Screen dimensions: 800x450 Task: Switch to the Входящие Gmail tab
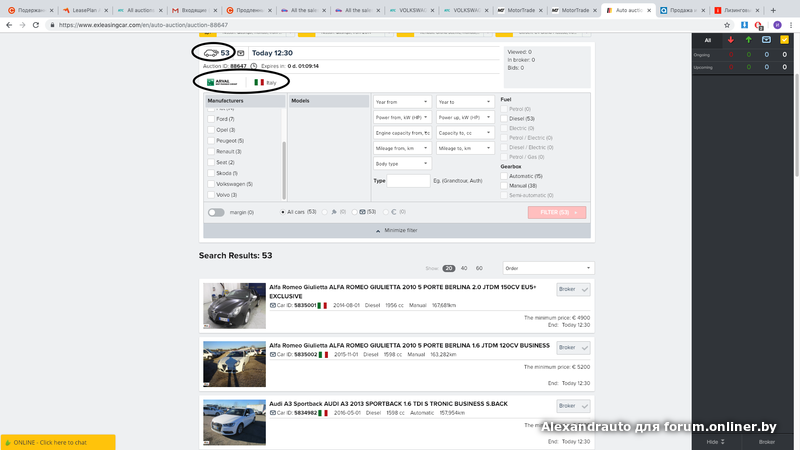tap(194, 10)
